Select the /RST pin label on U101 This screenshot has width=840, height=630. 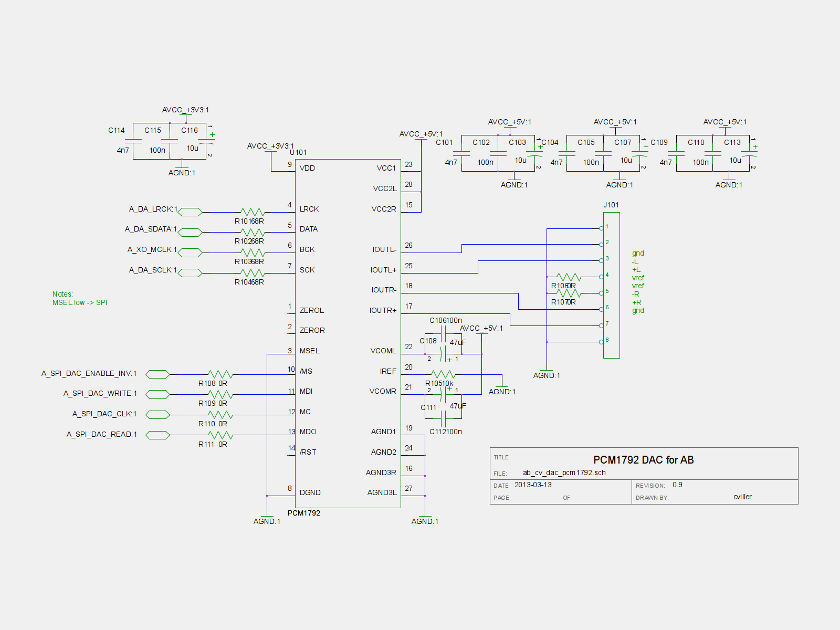click(x=308, y=452)
